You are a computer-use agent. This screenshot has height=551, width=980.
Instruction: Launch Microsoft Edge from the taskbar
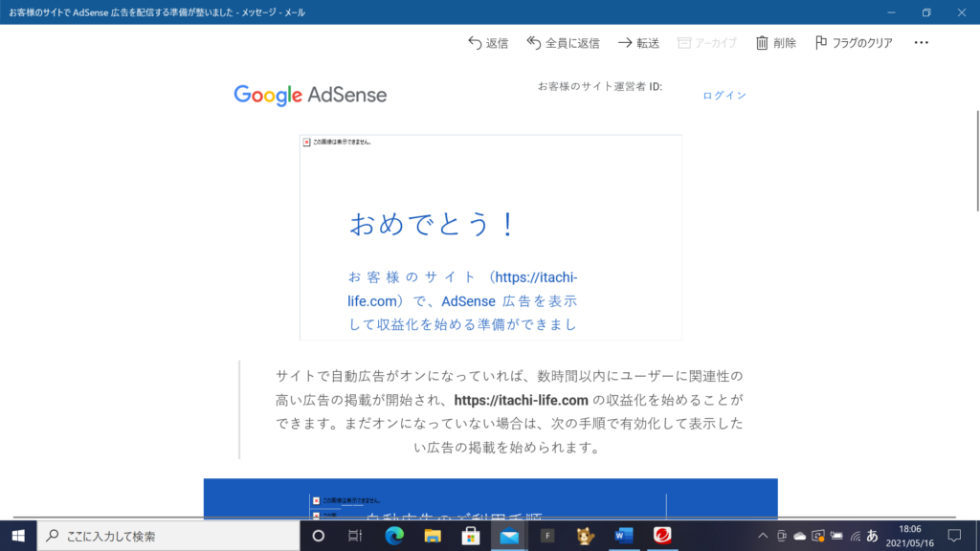tap(393, 536)
